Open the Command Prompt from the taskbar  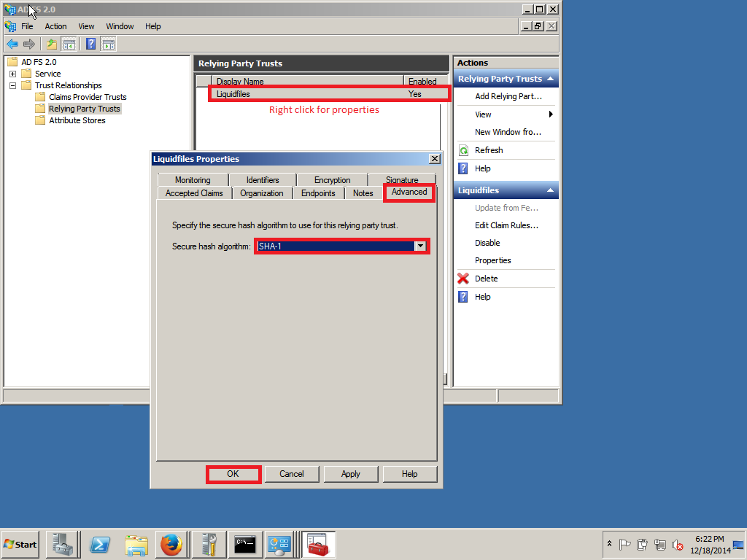(x=244, y=544)
